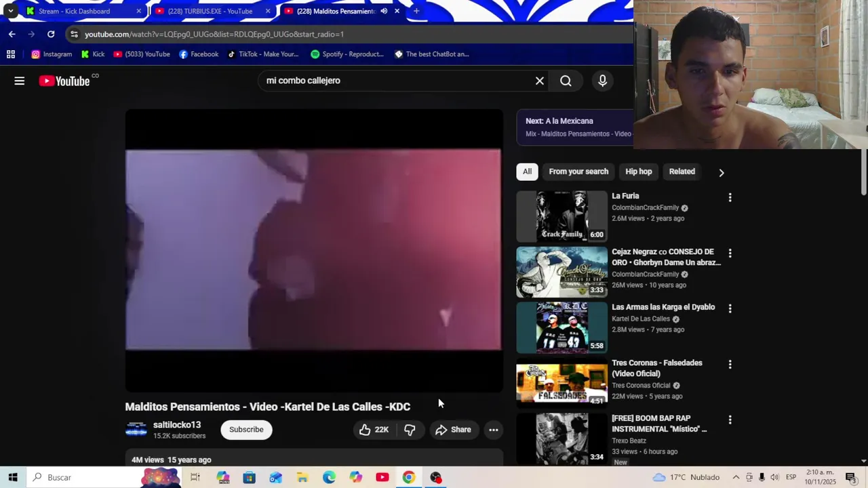868x488 pixels.
Task: Open La Furia video thumbnail
Action: pos(561,216)
